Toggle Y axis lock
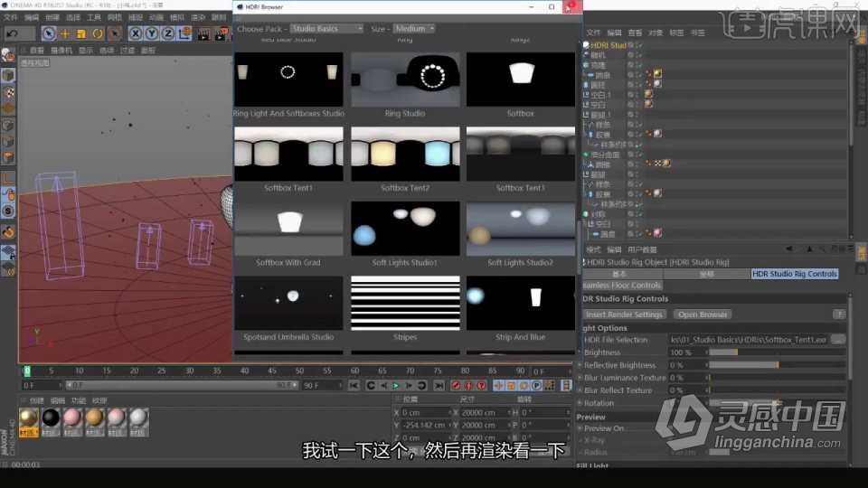The width and height of the screenshot is (868, 488). click(x=151, y=33)
